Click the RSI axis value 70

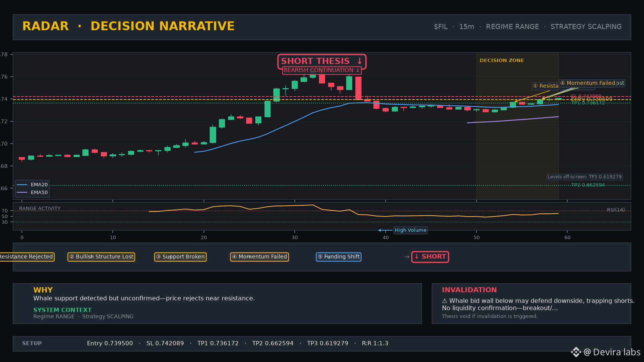coord(5,211)
